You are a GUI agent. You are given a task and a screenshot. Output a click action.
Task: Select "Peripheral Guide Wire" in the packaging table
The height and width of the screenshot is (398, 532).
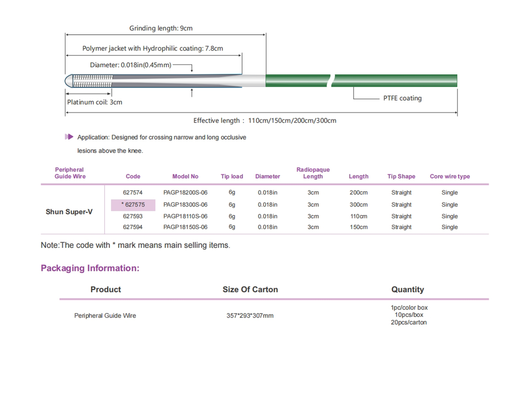(x=105, y=316)
